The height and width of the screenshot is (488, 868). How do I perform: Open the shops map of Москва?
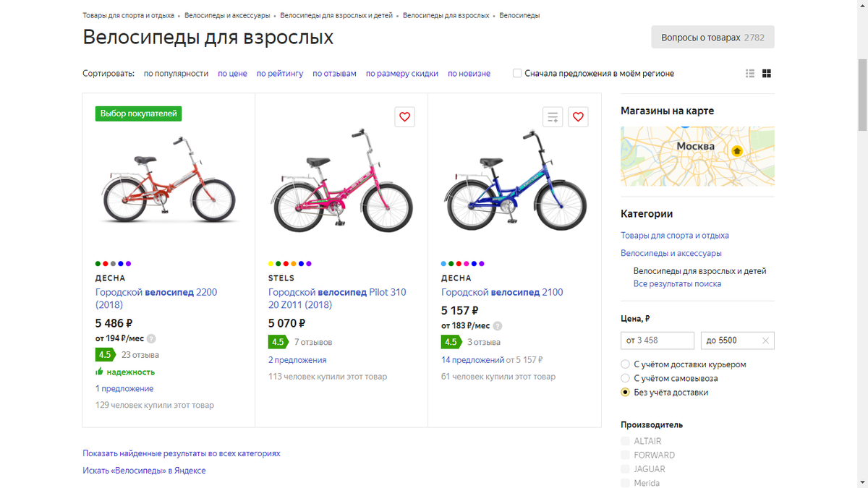(697, 157)
